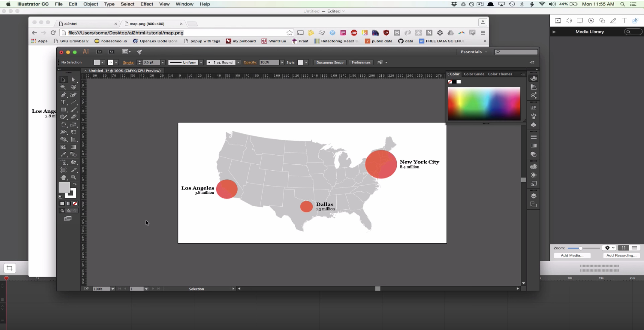Switch to the ai2html browser tab
This screenshot has height=330, width=644.
(88, 23)
